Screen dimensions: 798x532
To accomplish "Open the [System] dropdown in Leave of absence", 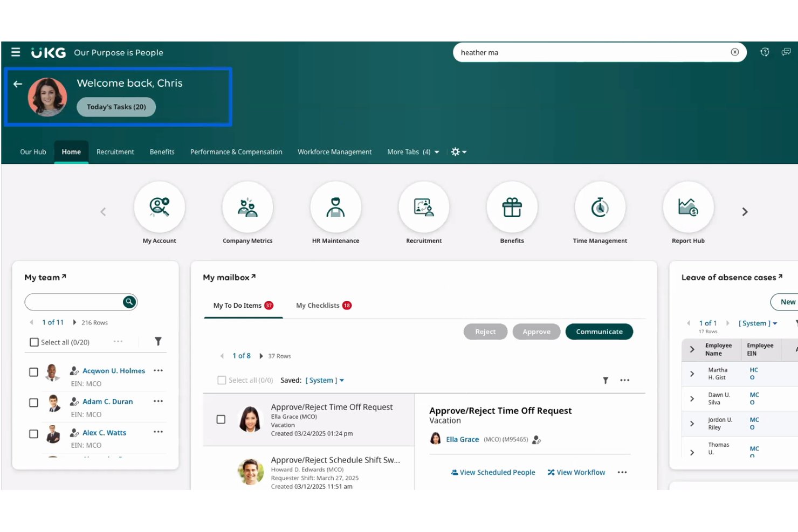I will 758,323.
